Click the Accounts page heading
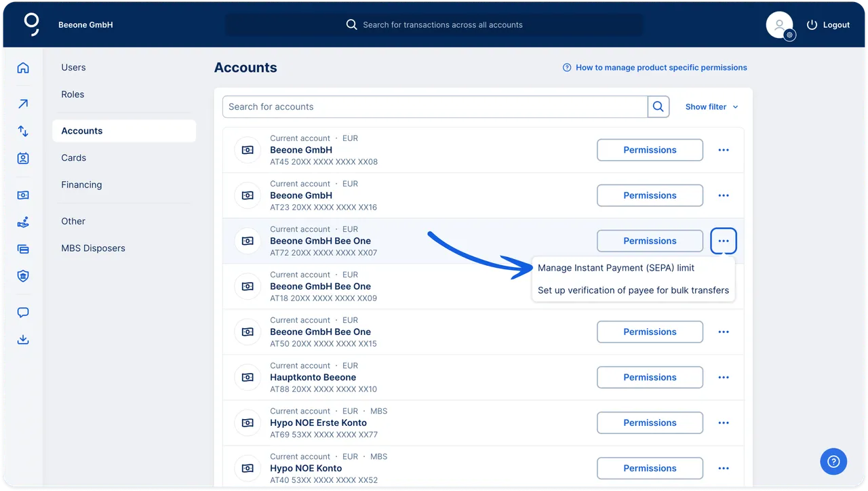The height and width of the screenshot is (491, 868). tap(245, 68)
